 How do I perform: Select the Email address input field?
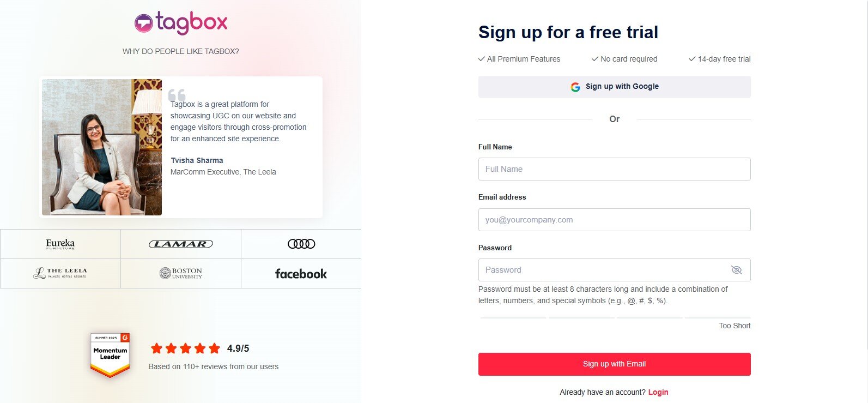614,220
